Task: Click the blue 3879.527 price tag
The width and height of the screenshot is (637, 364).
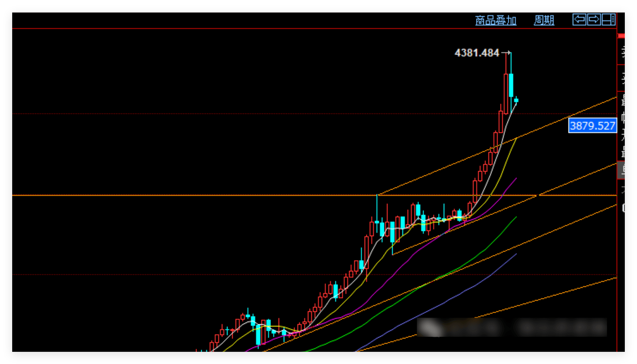Action: (x=592, y=125)
